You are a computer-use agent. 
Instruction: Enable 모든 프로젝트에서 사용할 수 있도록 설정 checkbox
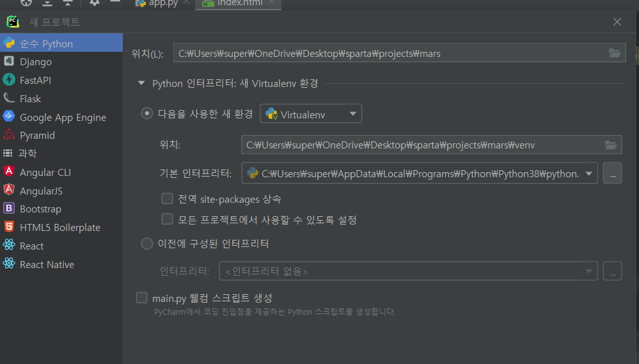coord(167,219)
